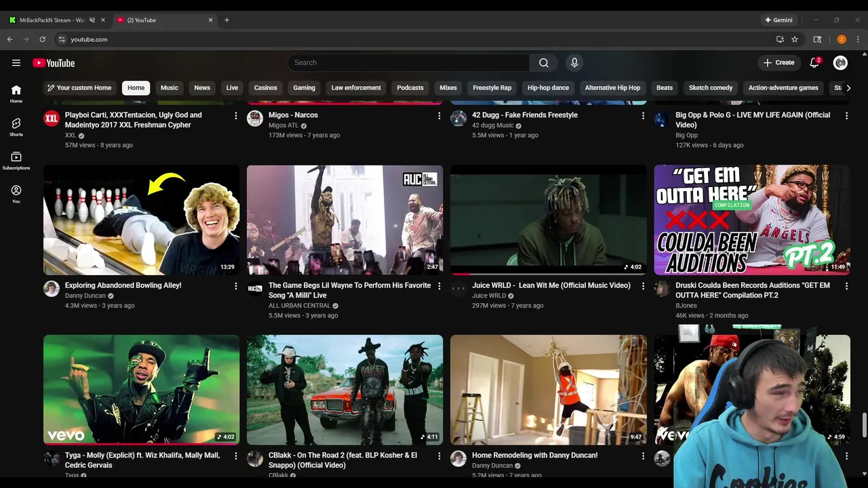This screenshot has width=868, height=488.
Task: Open the Druski Coulda Been Records Auditions title
Action: (x=753, y=290)
